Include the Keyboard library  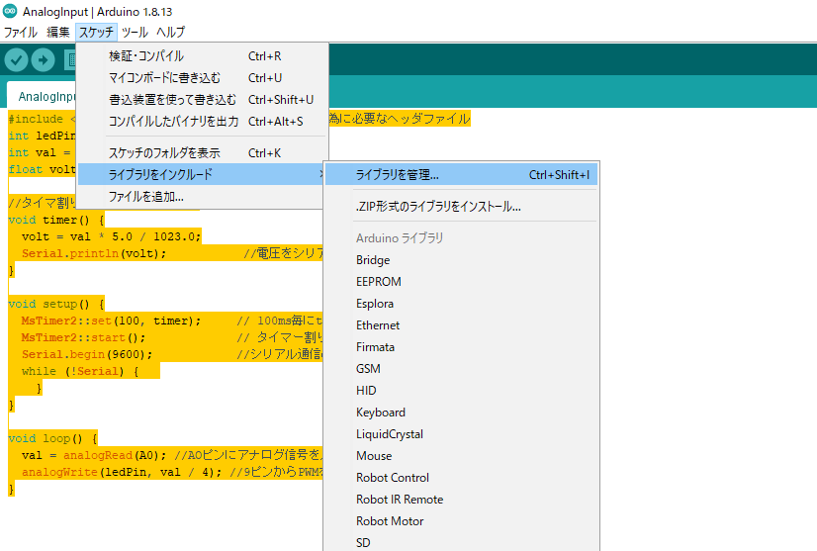click(x=461, y=412)
